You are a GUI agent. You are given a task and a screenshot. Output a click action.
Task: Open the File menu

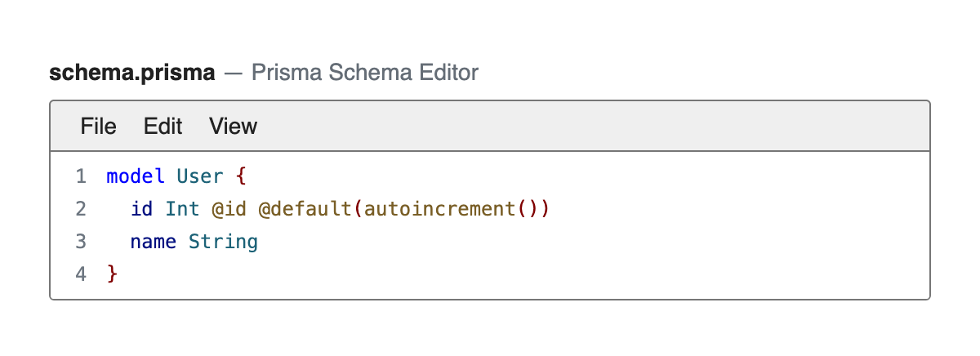pyautogui.click(x=98, y=127)
